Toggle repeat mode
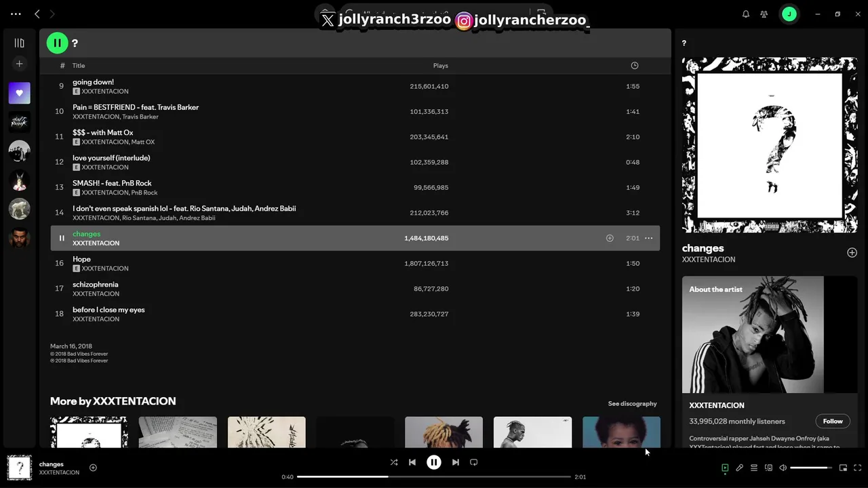The image size is (868, 488). [474, 462]
